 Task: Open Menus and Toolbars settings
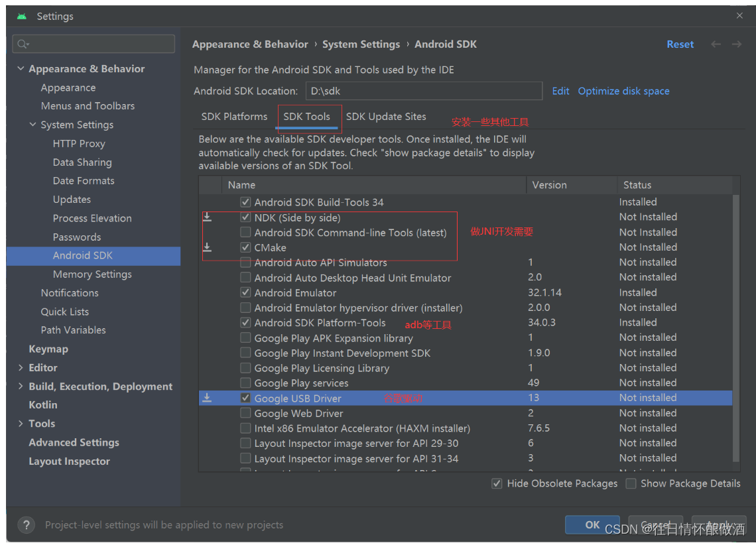[88, 106]
